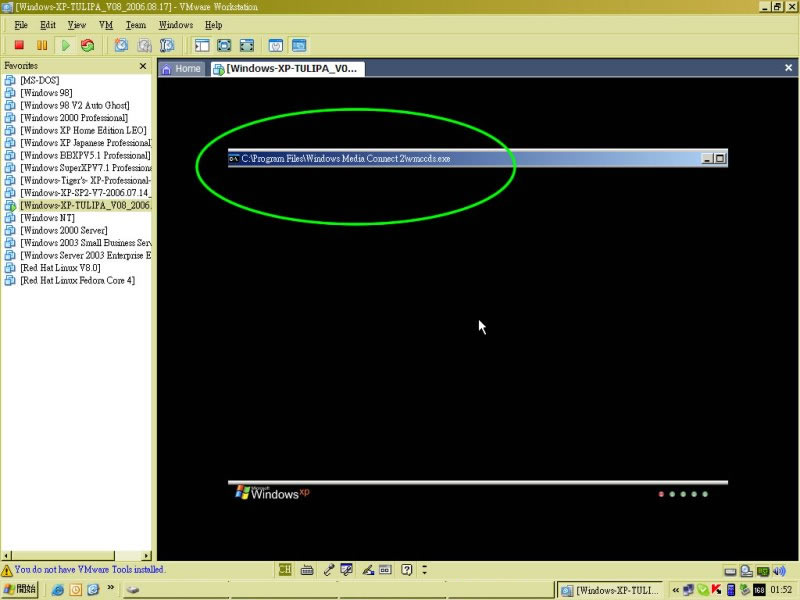Expand hidden system tray icons chevron
800x600 pixels.
676,590
